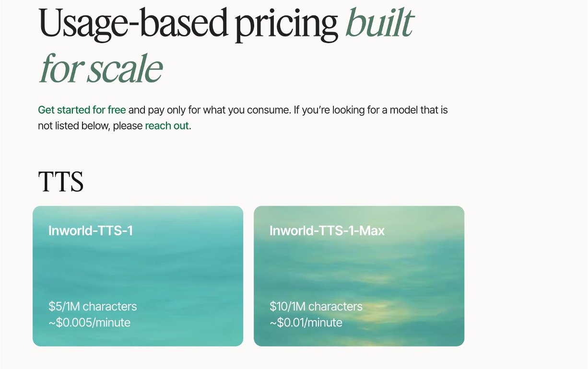588x369 pixels.
Task: Click the "Get started for free" link
Action: coord(82,110)
